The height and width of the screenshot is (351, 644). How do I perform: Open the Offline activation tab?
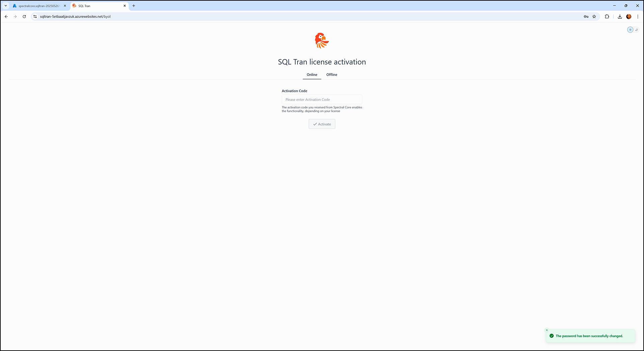331,75
